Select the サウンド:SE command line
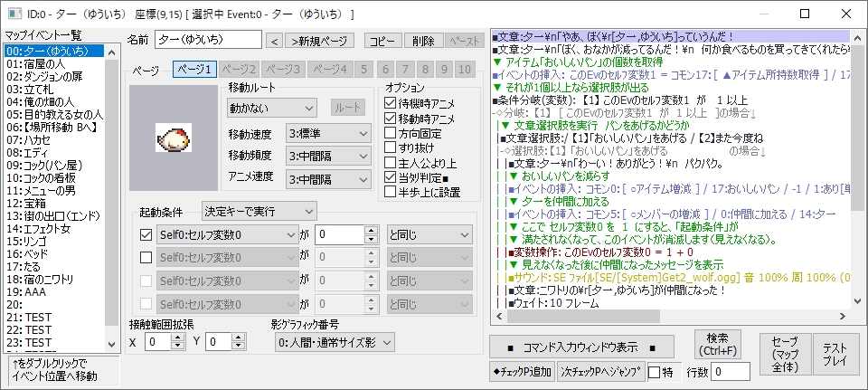 tap(670, 278)
